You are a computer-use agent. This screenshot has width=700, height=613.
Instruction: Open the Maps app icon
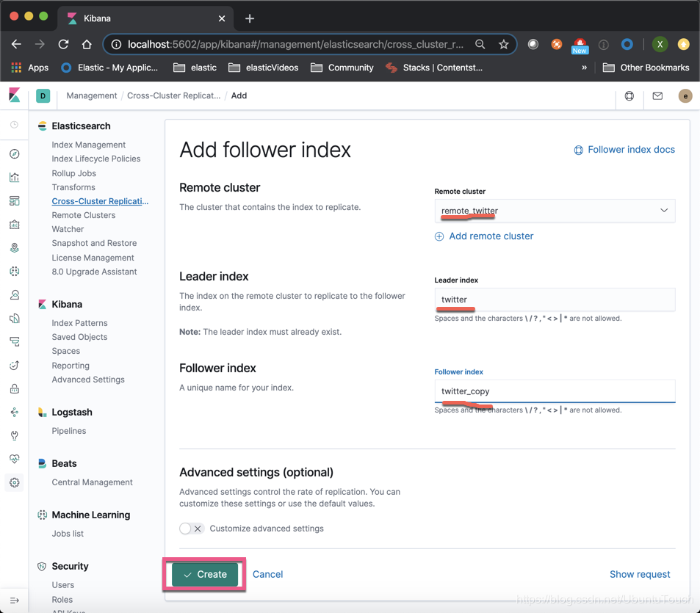click(14, 247)
